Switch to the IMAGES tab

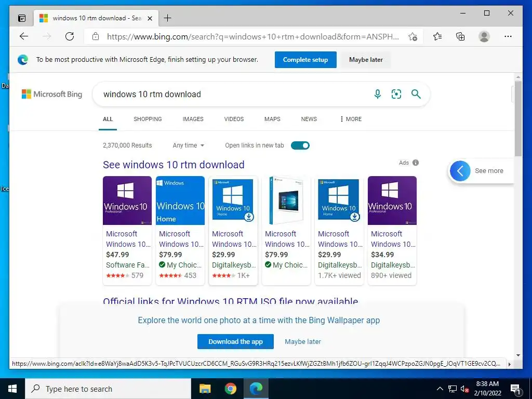[193, 119]
